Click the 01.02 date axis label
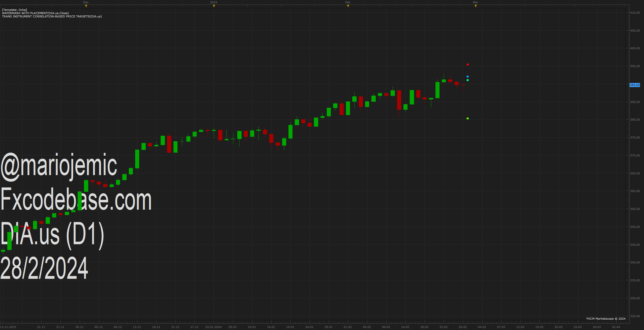The width and height of the screenshot is (644, 330). pos(348,327)
